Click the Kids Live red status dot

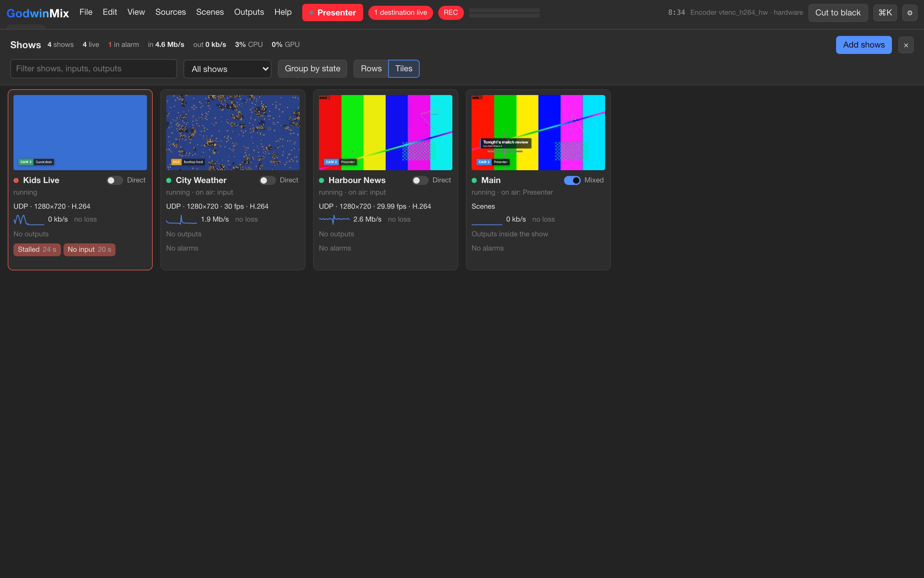point(16,180)
